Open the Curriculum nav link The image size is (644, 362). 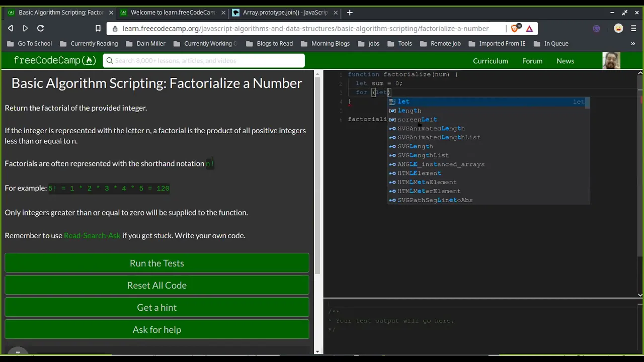point(490,61)
